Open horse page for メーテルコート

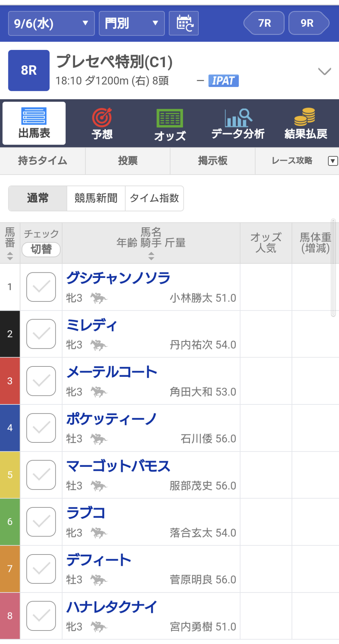coord(112,372)
